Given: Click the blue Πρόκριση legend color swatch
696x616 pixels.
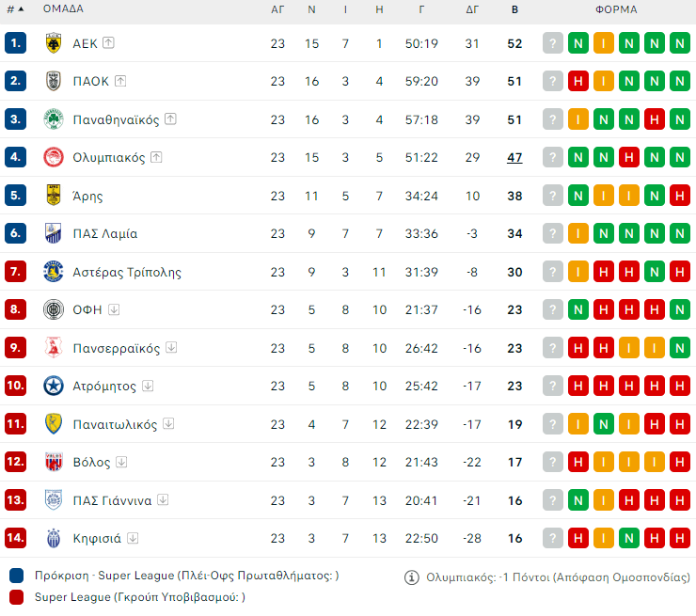Looking at the screenshot, I should click(x=16, y=576).
